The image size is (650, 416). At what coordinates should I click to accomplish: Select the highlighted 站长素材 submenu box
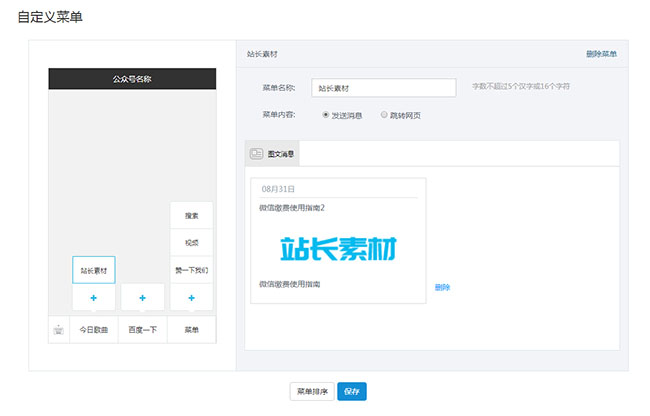tap(93, 270)
